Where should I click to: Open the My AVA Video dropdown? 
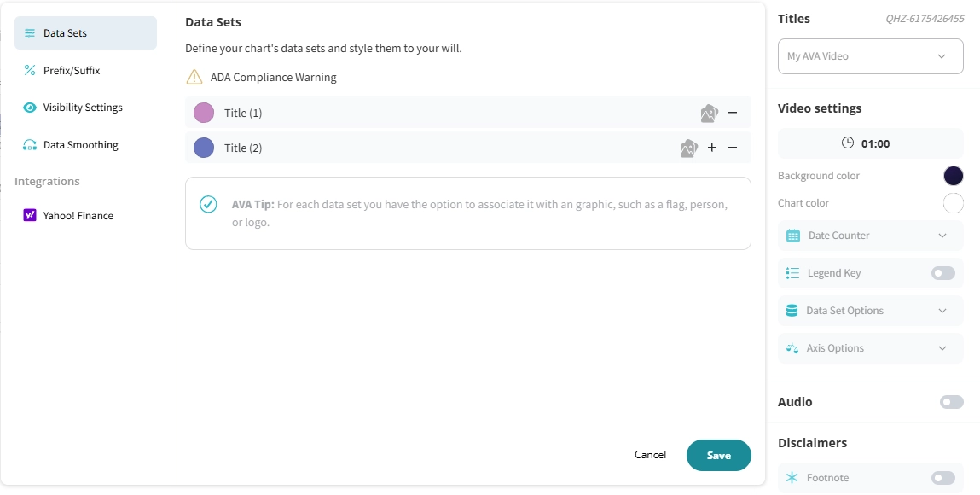(871, 56)
